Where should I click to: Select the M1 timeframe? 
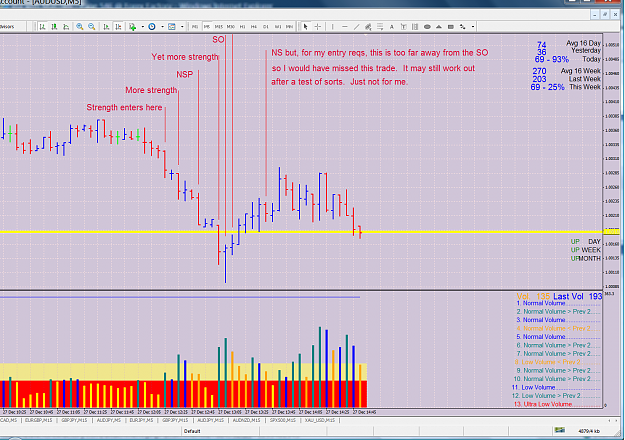(195, 27)
